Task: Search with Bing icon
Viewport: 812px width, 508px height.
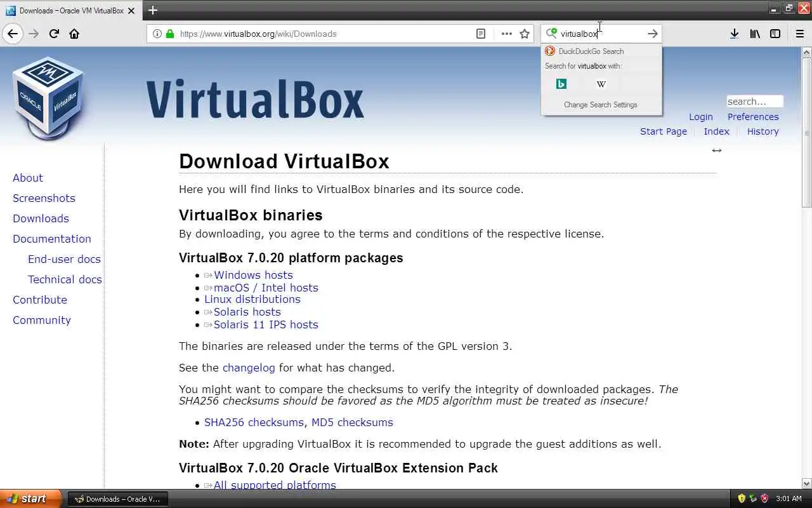Action: tap(561, 84)
